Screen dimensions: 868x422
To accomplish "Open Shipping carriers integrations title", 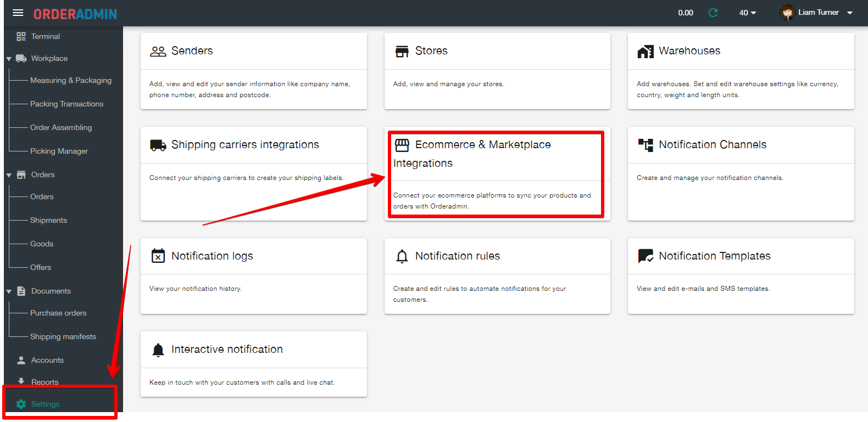I will pos(245,145).
